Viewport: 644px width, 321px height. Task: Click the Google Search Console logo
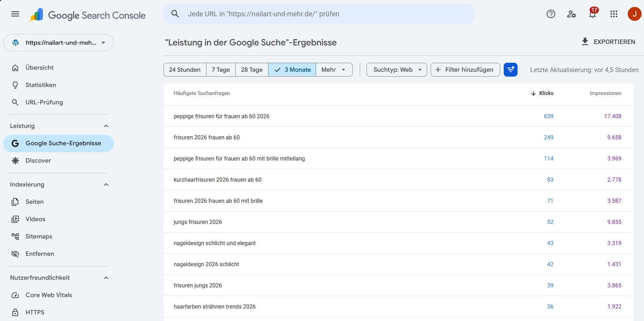(87, 15)
